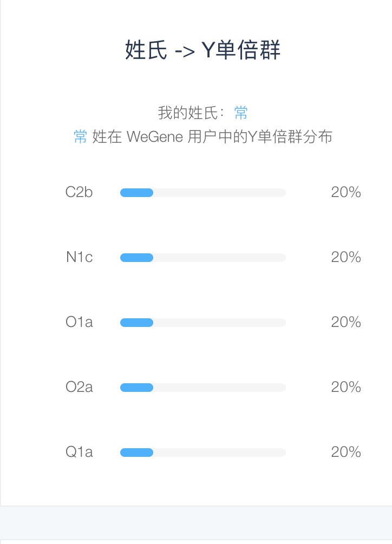Click the 姓氏 -> Y单倍群 heading
This screenshot has width=392, height=544.
(x=202, y=50)
